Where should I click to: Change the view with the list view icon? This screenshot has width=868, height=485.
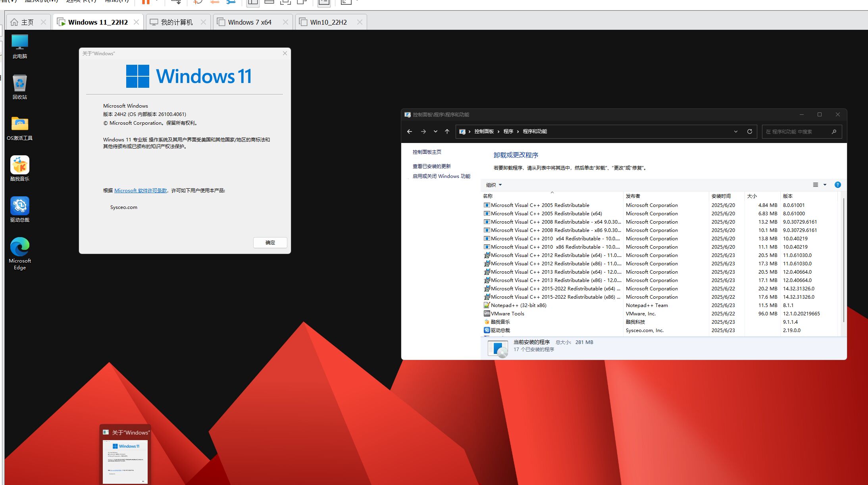(816, 185)
